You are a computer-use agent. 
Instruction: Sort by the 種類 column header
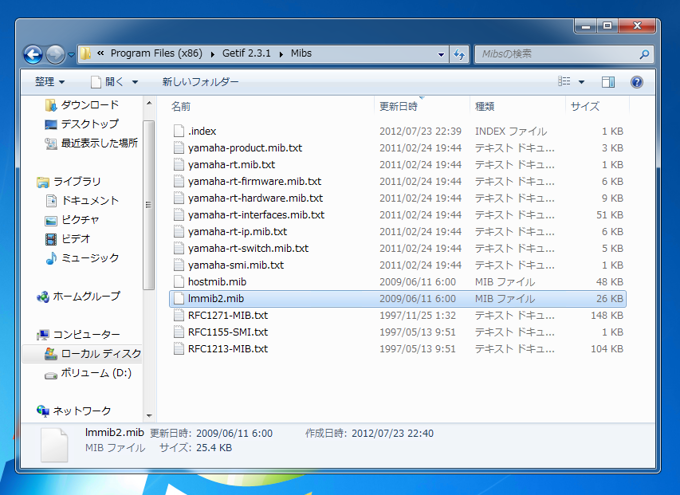tap(484, 106)
